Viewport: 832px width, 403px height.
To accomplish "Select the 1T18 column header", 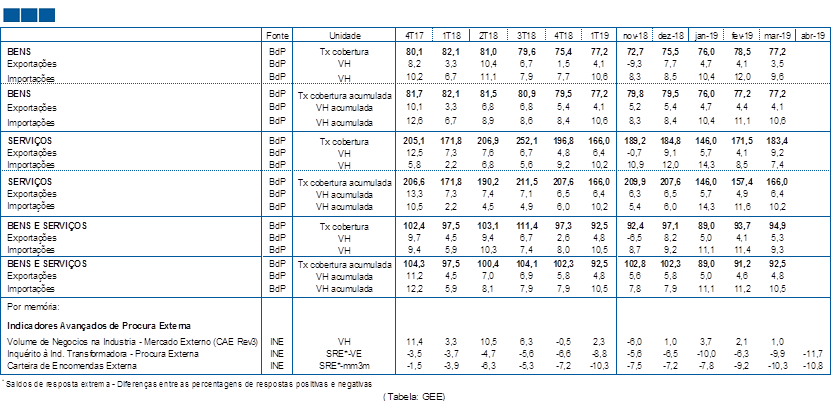I will [451, 36].
